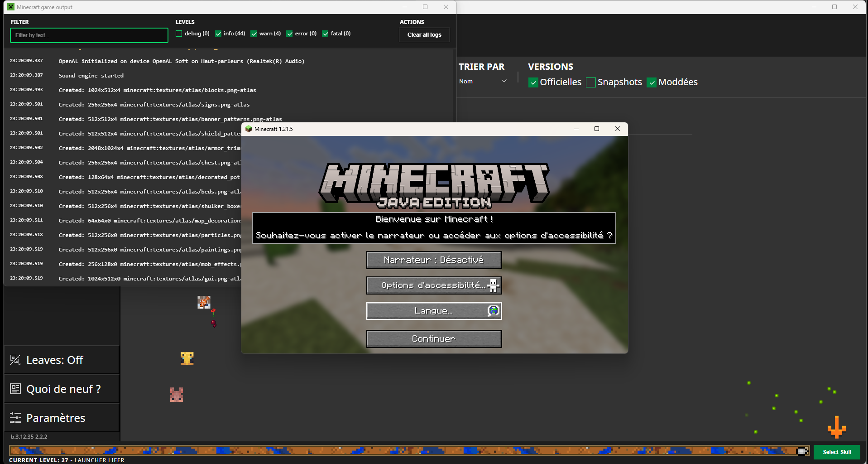The width and height of the screenshot is (868, 464).
Task: Toggle the warn (4) log level checkbox
Action: point(254,34)
